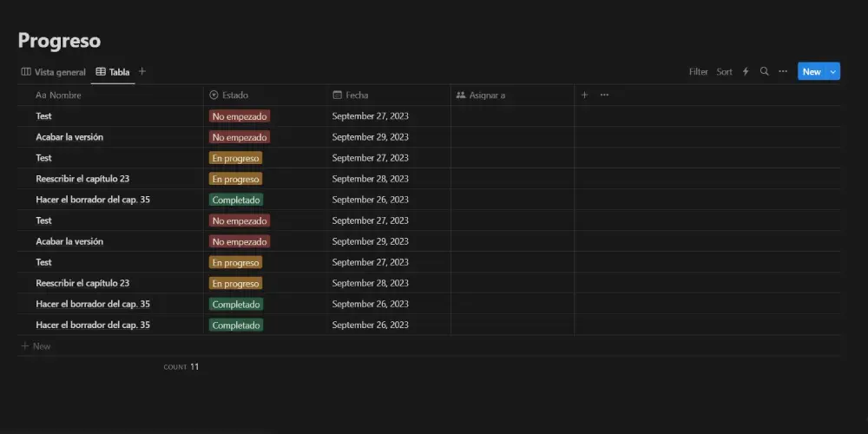The width and height of the screenshot is (868, 434).
Task: Switch to the Vista general tab
Action: pyautogui.click(x=54, y=72)
